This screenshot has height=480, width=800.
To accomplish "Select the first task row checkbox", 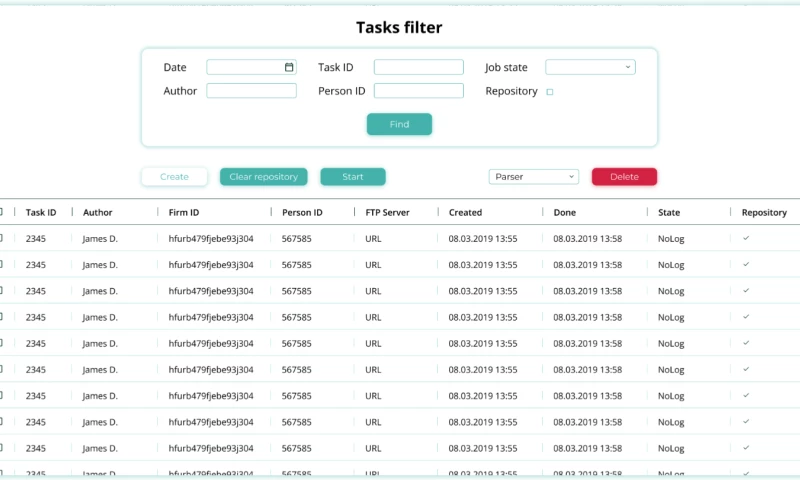I will coord(1,238).
